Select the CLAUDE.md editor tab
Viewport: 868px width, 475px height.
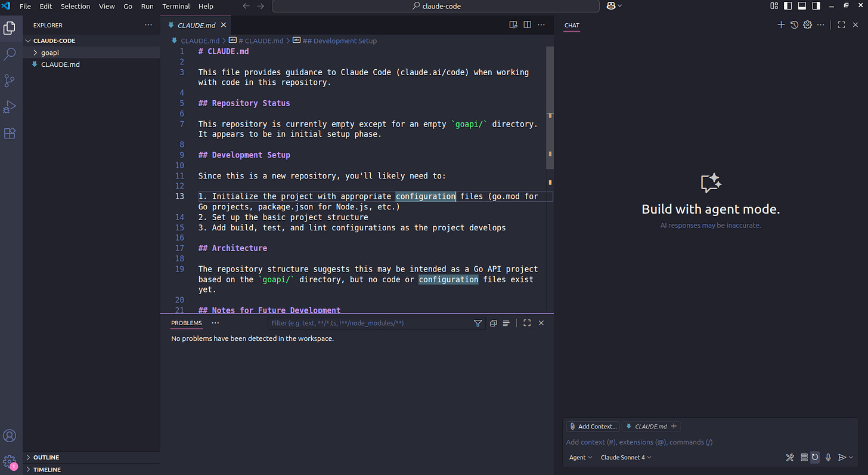pos(196,25)
